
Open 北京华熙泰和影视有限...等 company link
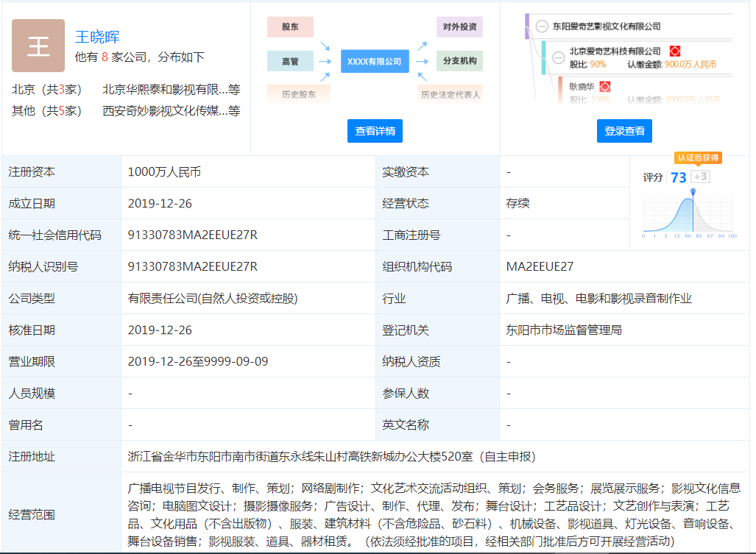pyautogui.click(x=172, y=90)
